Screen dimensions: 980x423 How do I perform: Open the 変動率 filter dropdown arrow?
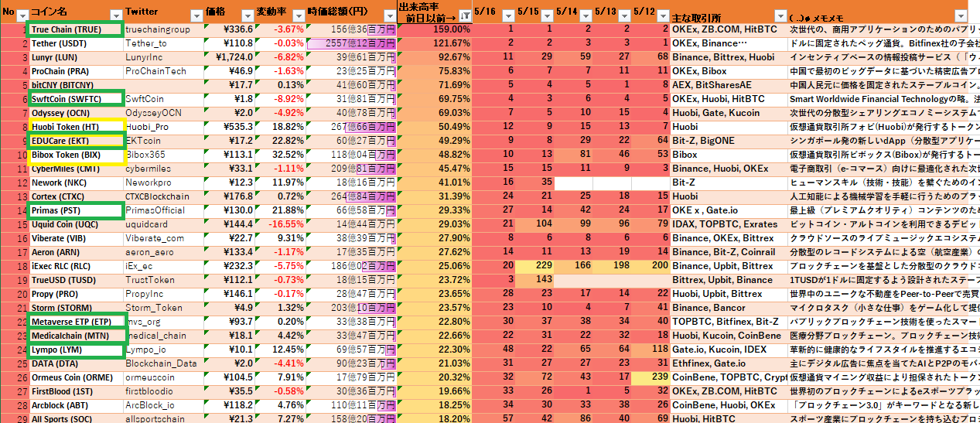pyautogui.click(x=299, y=15)
